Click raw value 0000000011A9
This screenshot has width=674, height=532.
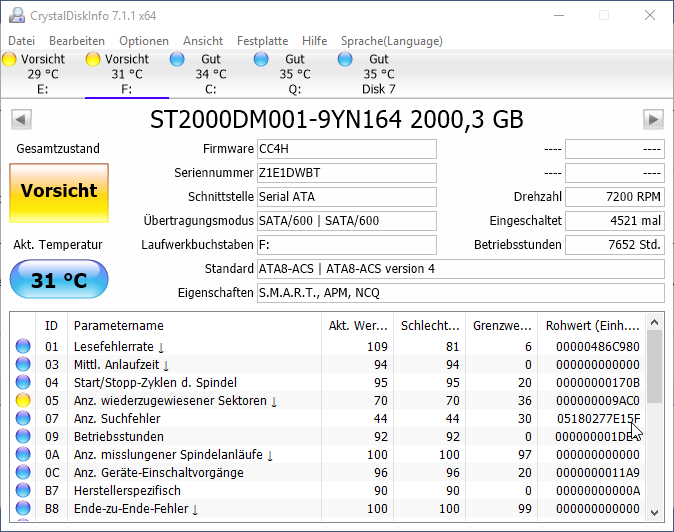tap(597, 473)
